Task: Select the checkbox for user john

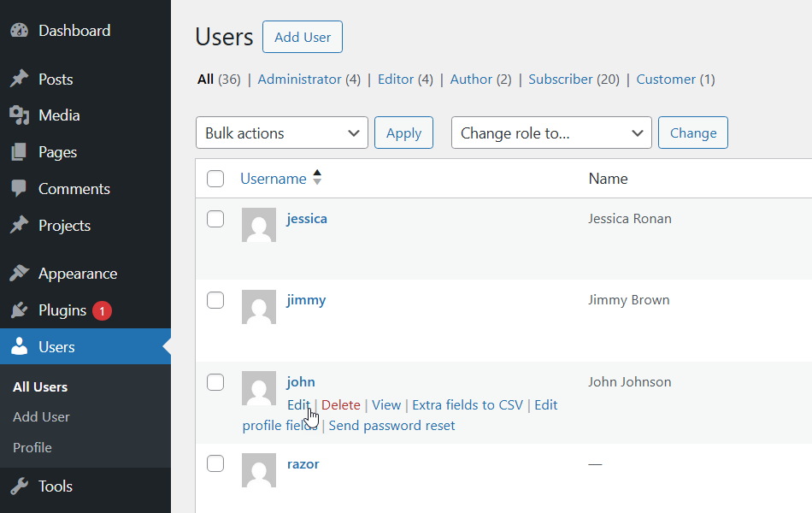Action: (215, 382)
